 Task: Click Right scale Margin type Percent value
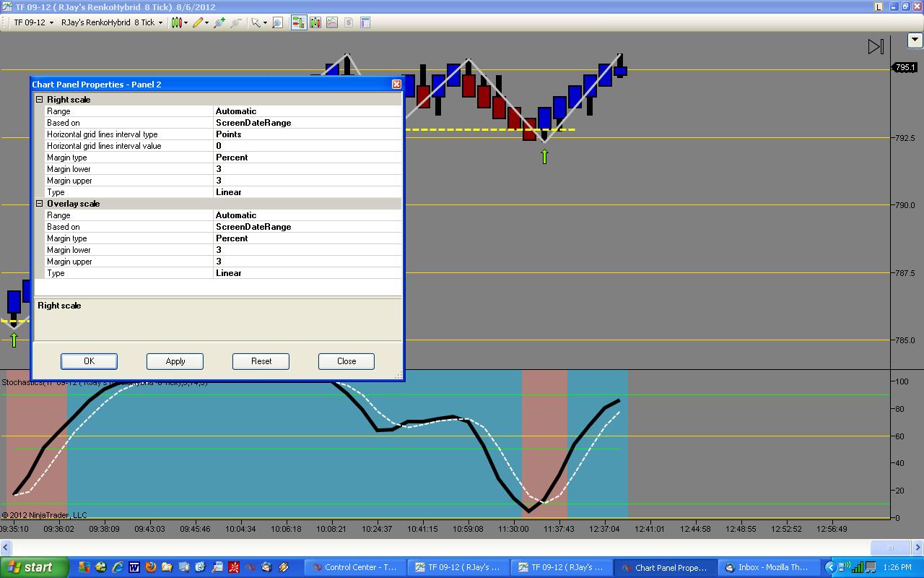coord(308,158)
